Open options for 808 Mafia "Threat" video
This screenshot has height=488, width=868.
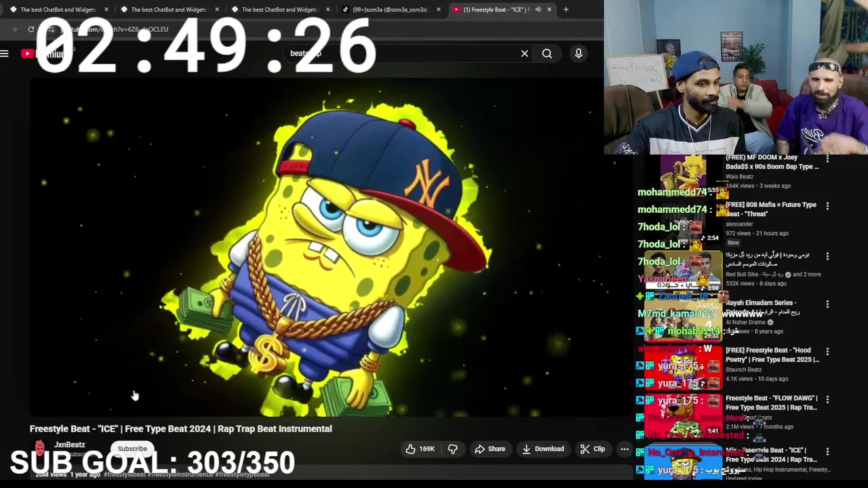[x=827, y=206]
